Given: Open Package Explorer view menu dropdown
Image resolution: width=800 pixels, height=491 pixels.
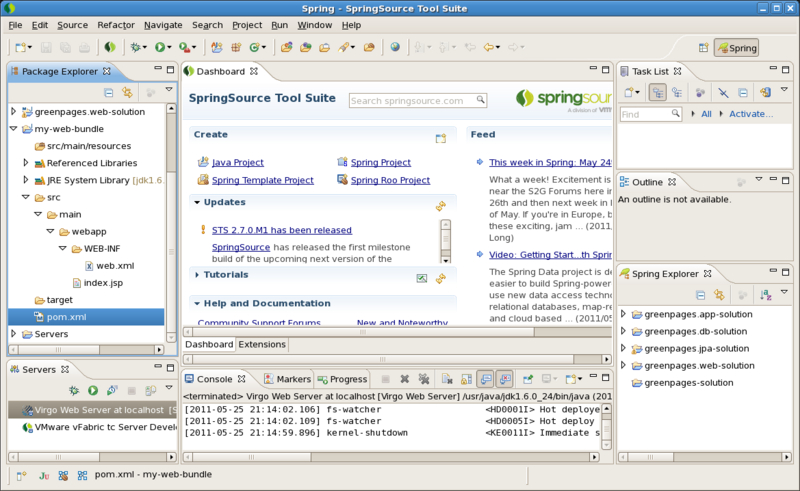Looking at the screenshot, I should [x=169, y=89].
